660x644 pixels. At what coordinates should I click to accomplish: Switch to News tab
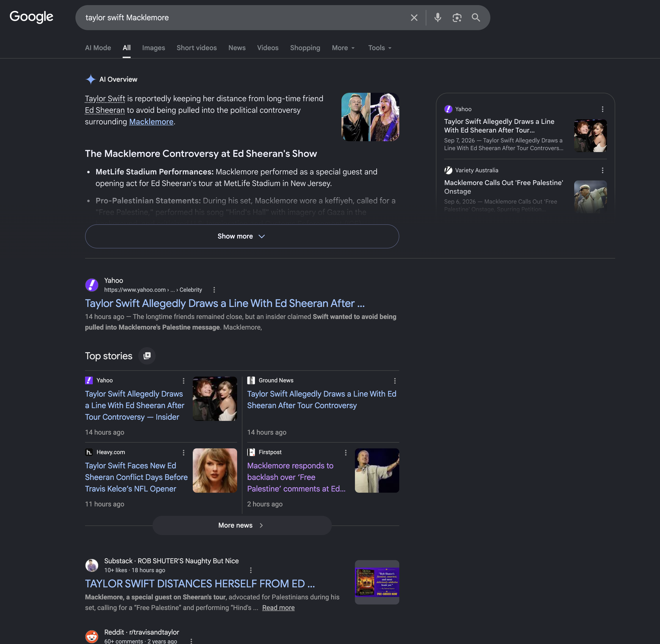tap(237, 48)
